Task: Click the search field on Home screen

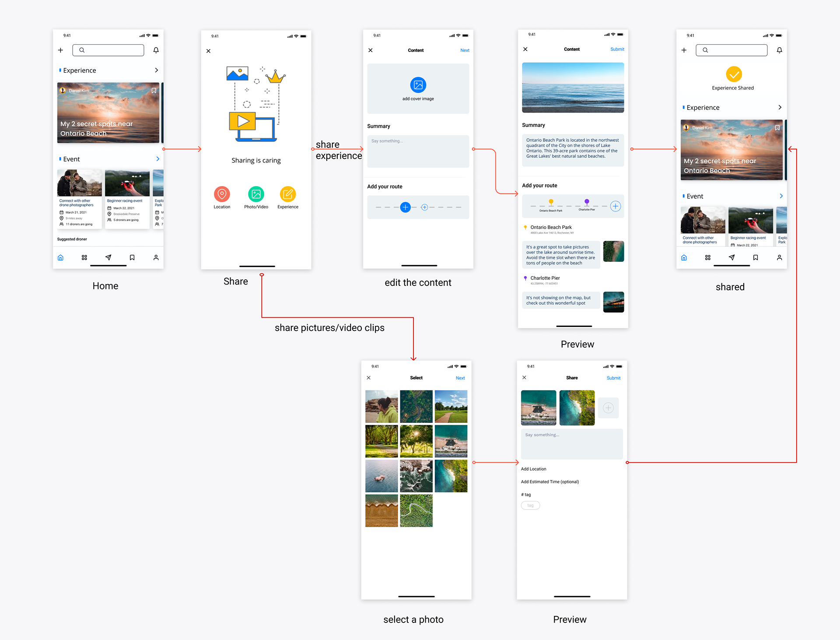Action: (x=108, y=50)
